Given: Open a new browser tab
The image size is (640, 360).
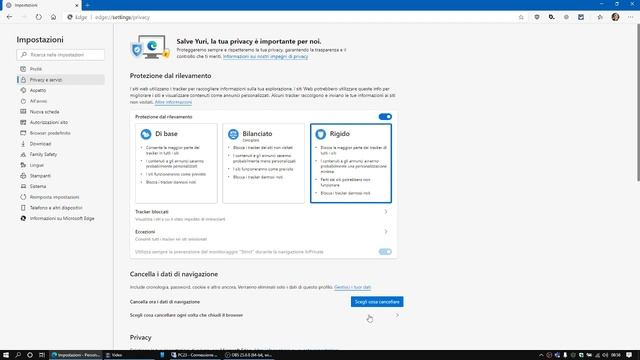Looking at the screenshot, I should 87,5.
